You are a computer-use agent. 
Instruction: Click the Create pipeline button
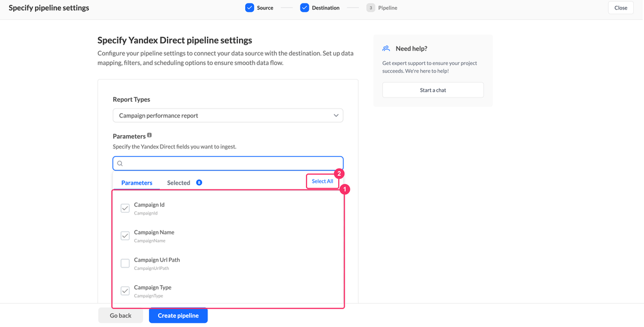point(178,316)
